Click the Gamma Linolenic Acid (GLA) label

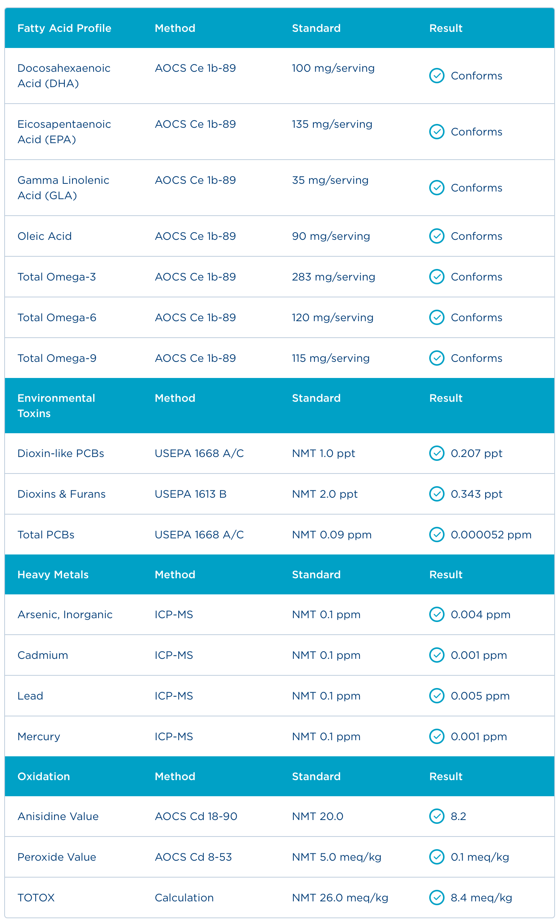(x=63, y=188)
